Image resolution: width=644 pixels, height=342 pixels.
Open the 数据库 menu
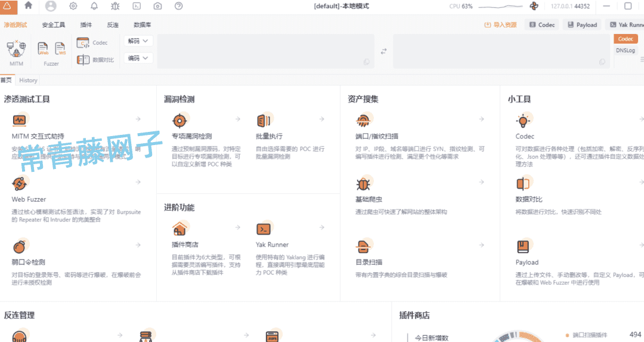(x=142, y=24)
